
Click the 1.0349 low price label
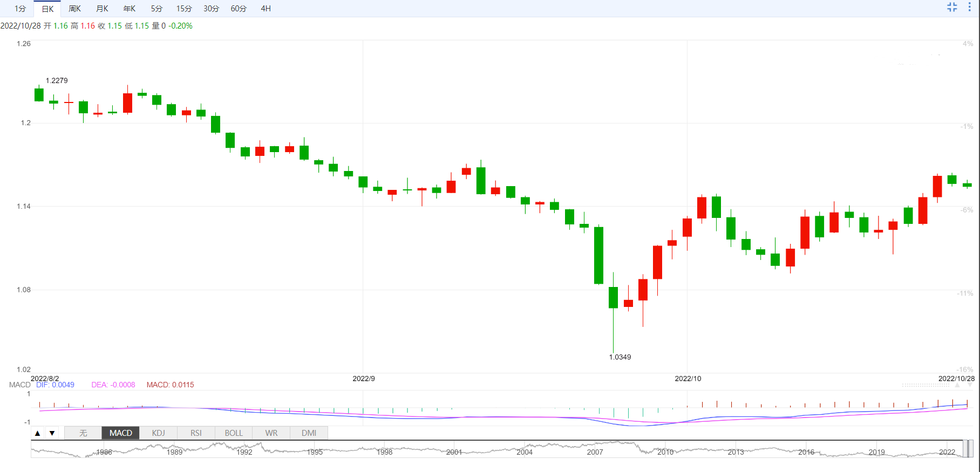pos(620,357)
